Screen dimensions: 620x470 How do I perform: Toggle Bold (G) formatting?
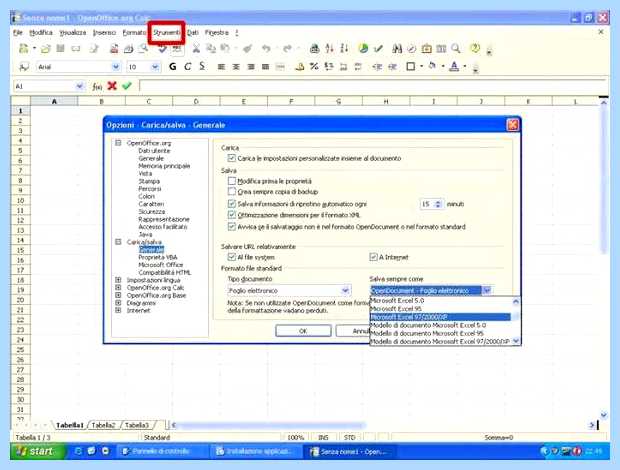[172, 67]
